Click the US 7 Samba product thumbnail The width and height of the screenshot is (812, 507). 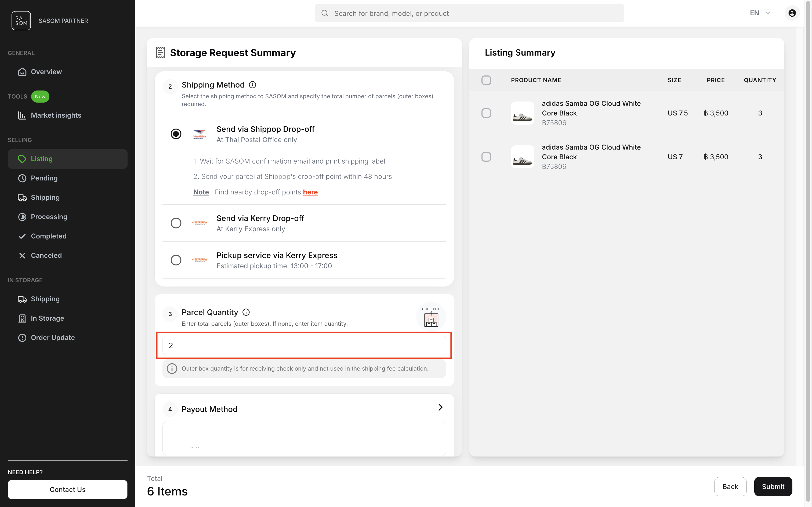[x=522, y=157]
